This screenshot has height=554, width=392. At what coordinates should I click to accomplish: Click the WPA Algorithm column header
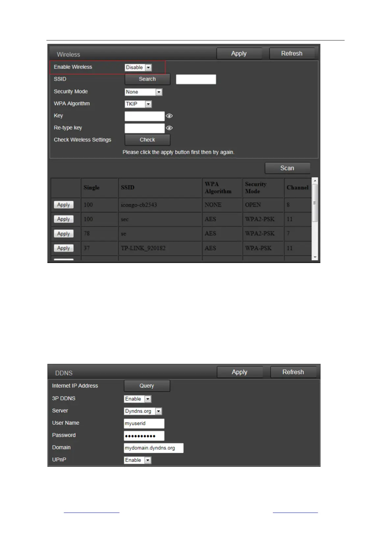222,188
